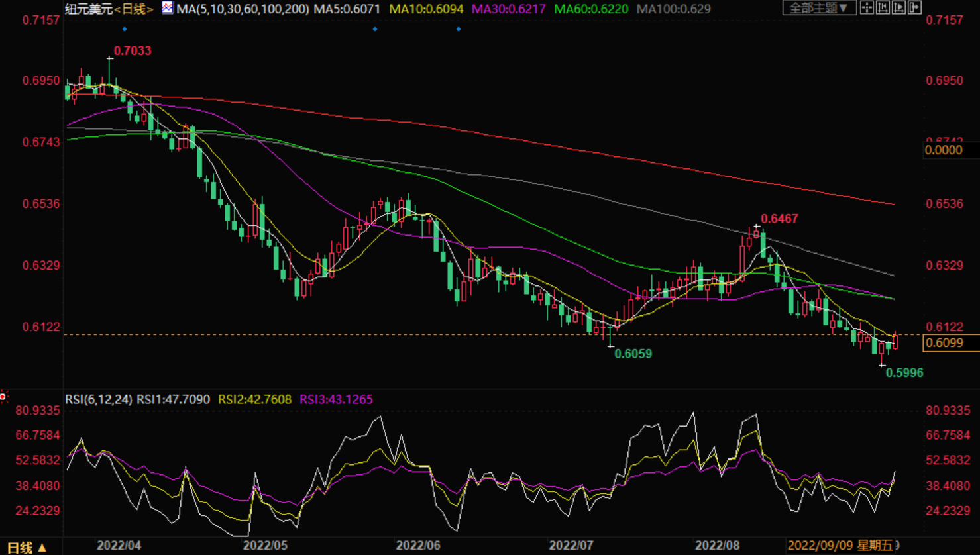Open the <日线> period selector in title

134,9
